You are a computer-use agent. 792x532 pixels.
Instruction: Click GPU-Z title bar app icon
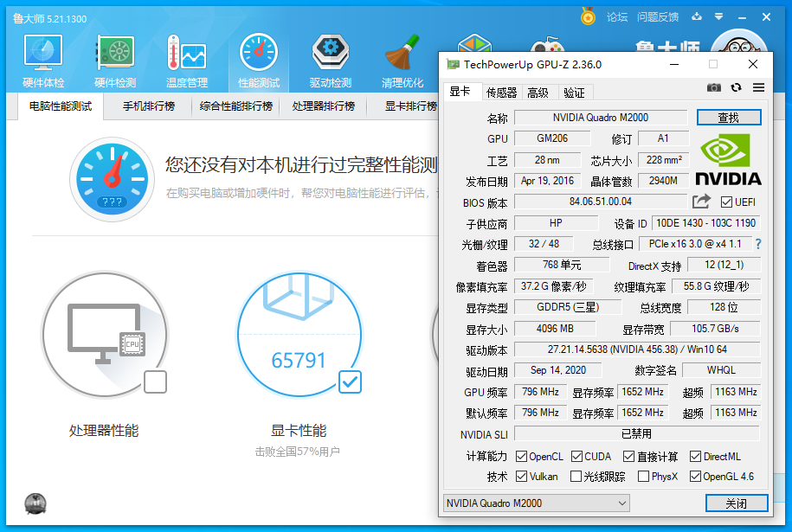click(x=453, y=64)
